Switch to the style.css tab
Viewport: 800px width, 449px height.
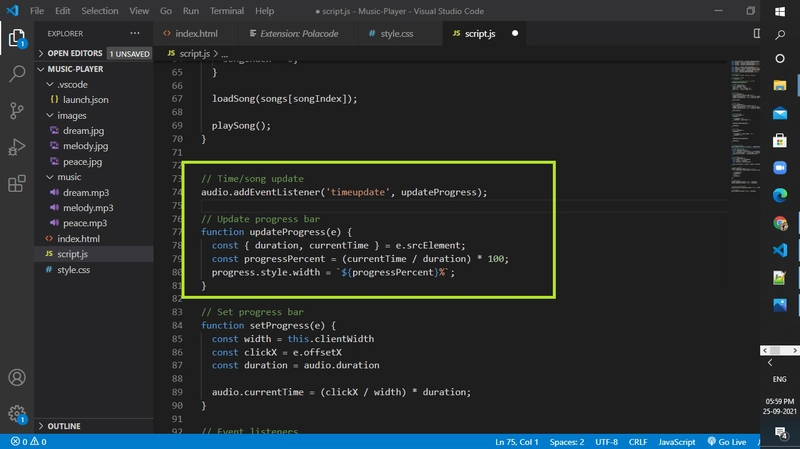tap(395, 33)
